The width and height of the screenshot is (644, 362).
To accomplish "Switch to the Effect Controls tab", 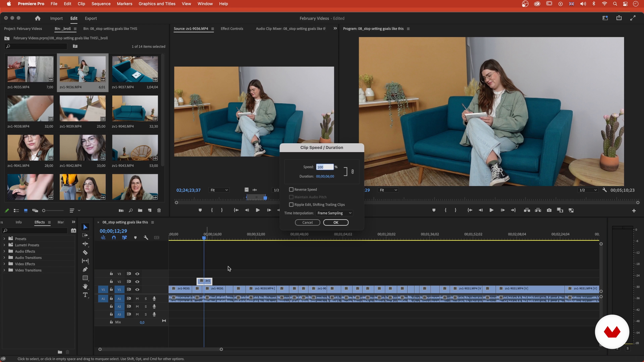I will (x=232, y=28).
